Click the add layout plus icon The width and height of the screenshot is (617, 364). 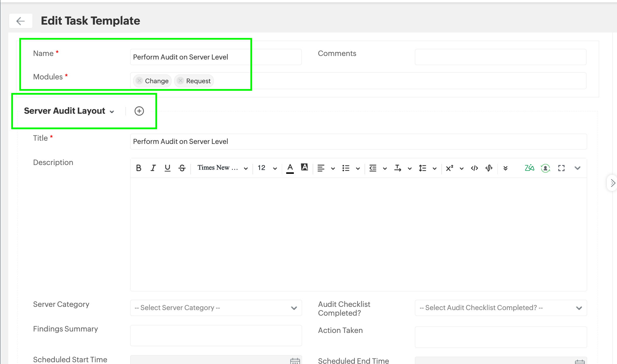[x=139, y=111]
